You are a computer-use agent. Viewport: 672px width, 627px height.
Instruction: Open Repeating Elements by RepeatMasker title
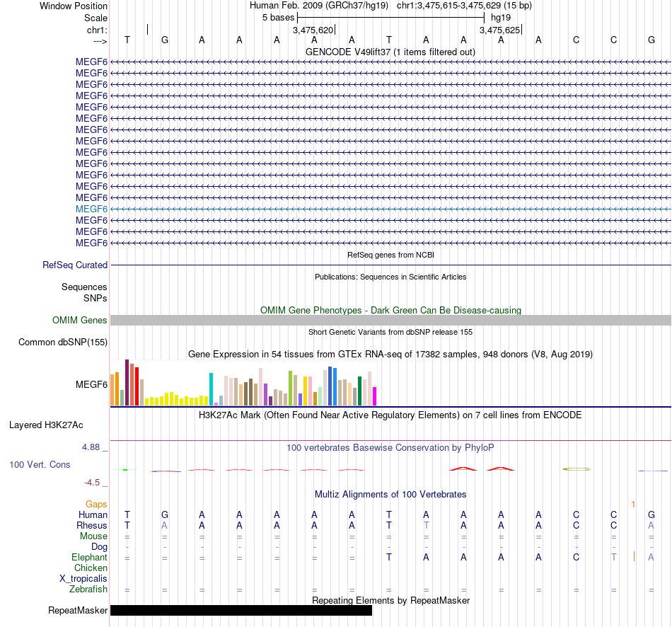391,600
